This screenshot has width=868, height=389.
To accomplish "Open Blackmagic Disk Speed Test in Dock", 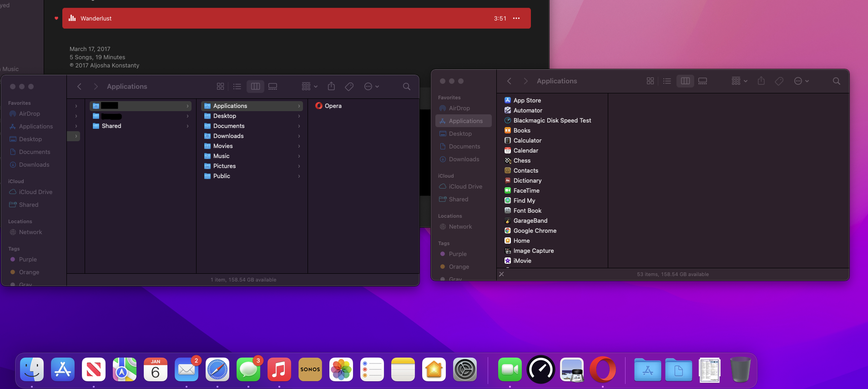I will (541, 369).
